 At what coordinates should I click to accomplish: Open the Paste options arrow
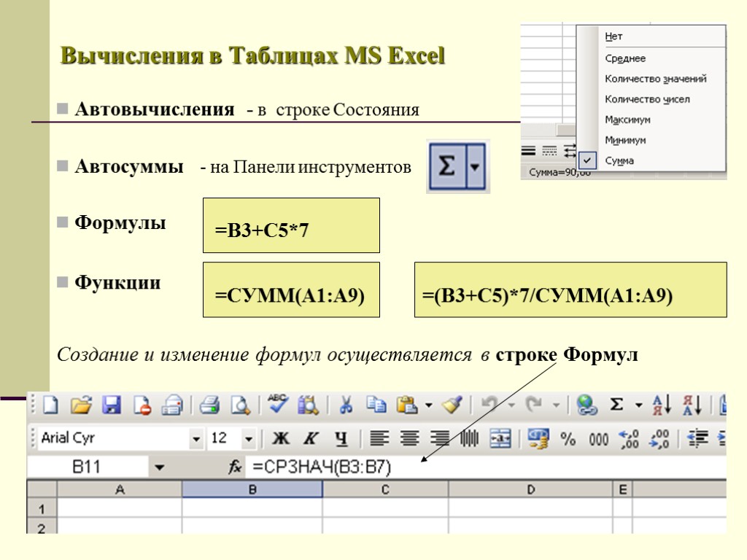pos(429,405)
